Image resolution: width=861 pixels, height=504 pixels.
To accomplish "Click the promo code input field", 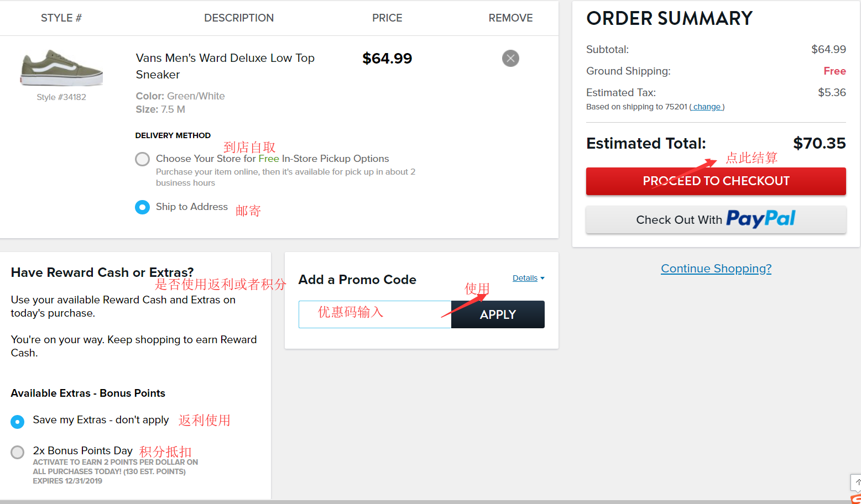I will [x=375, y=314].
